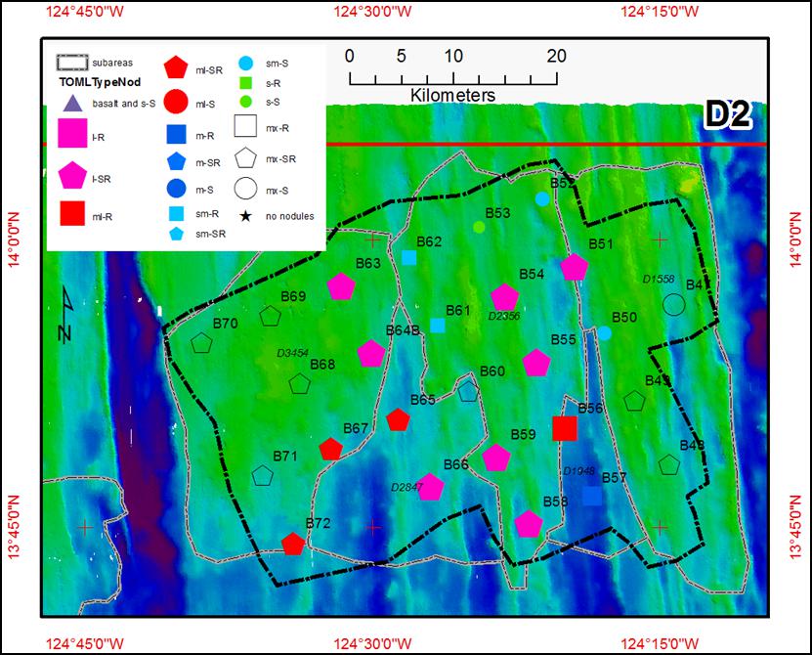
Task: Click the red square marker at B56
Action: point(564,428)
